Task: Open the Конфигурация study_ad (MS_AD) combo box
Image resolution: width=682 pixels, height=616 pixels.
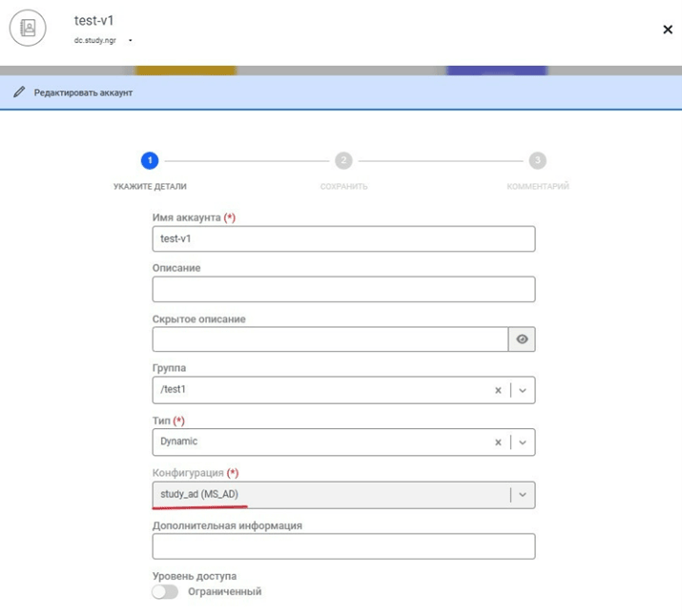Action: click(343, 495)
